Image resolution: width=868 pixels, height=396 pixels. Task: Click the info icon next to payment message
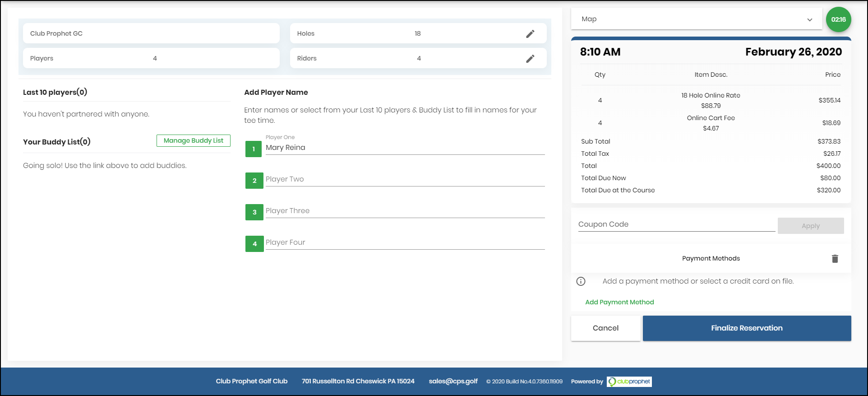click(x=581, y=281)
